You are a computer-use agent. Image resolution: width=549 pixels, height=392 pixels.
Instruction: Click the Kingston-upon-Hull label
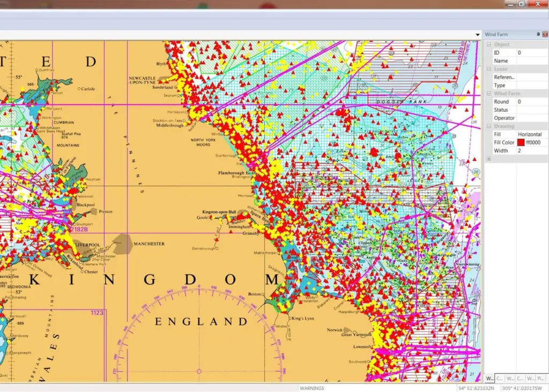(219, 212)
